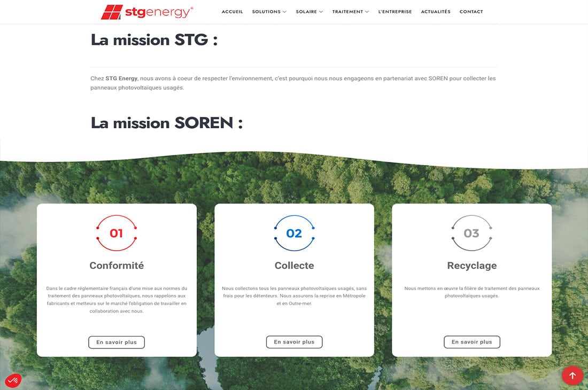Click the Collecte card description text
The width and height of the screenshot is (588, 390).
pyautogui.click(x=294, y=296)
